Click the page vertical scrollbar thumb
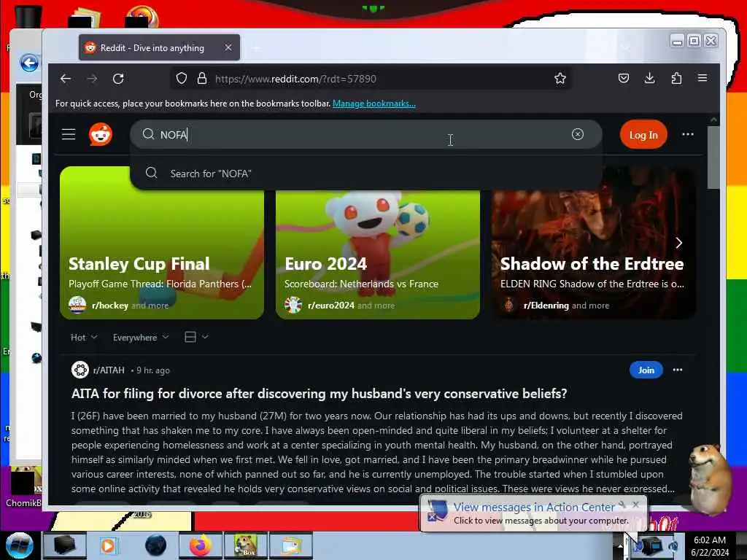 (713, 157)
